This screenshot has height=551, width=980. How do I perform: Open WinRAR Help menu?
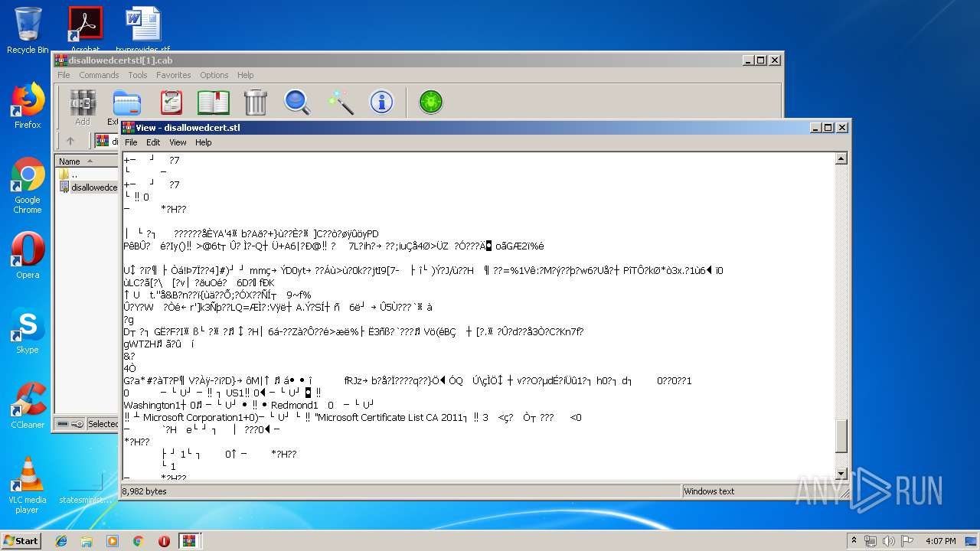click(x=245, y=75)
